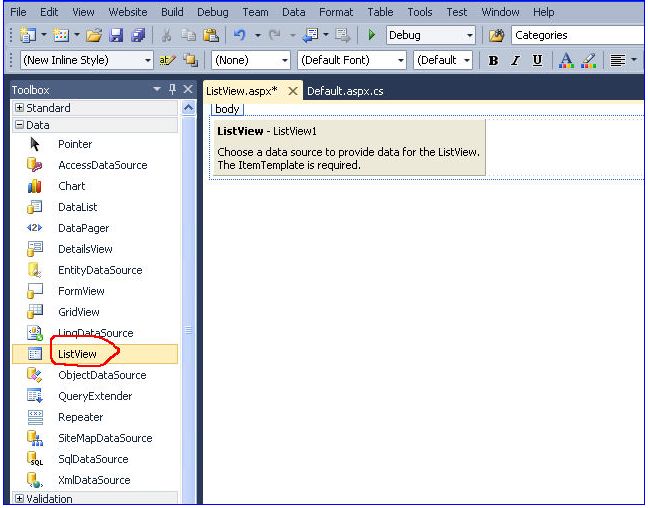Open the (None) block format dropdown
The image size is (648, 508).
tap(284, 61)
